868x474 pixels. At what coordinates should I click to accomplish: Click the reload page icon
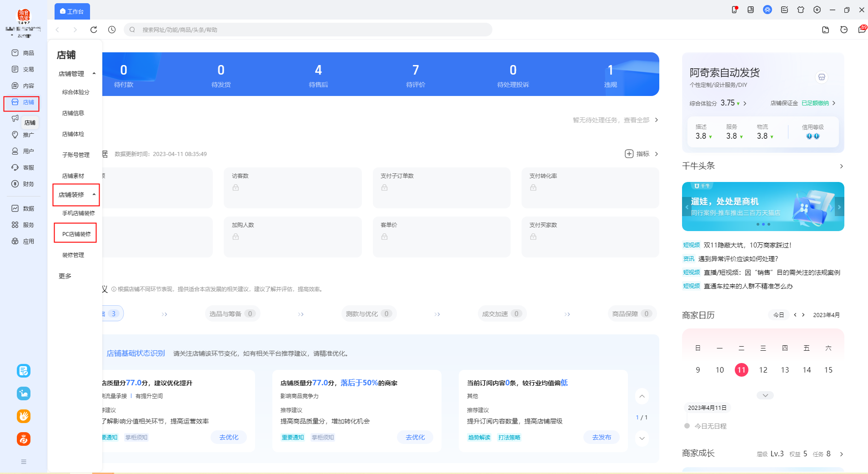[94, 30]
